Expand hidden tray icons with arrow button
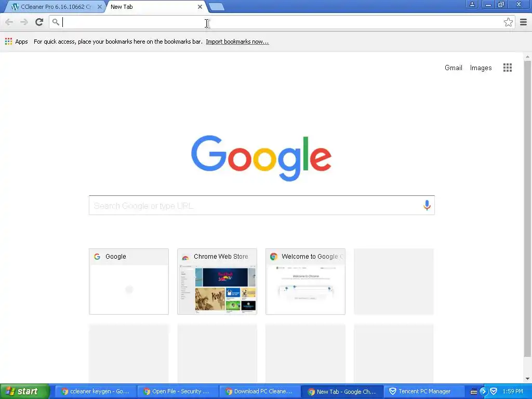532x399 pixels. pos(484,392)
